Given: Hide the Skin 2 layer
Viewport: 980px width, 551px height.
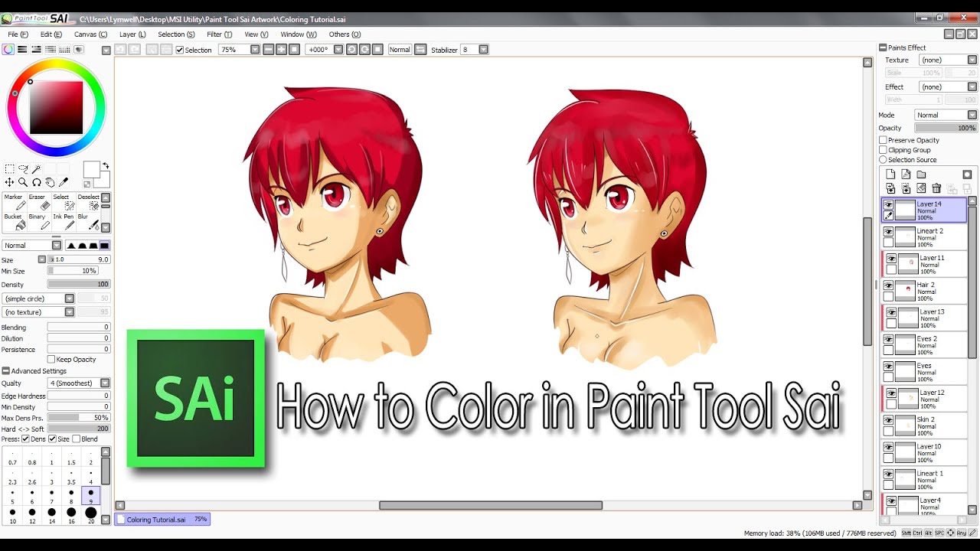Looking at the screenshot, I should 889,419.
